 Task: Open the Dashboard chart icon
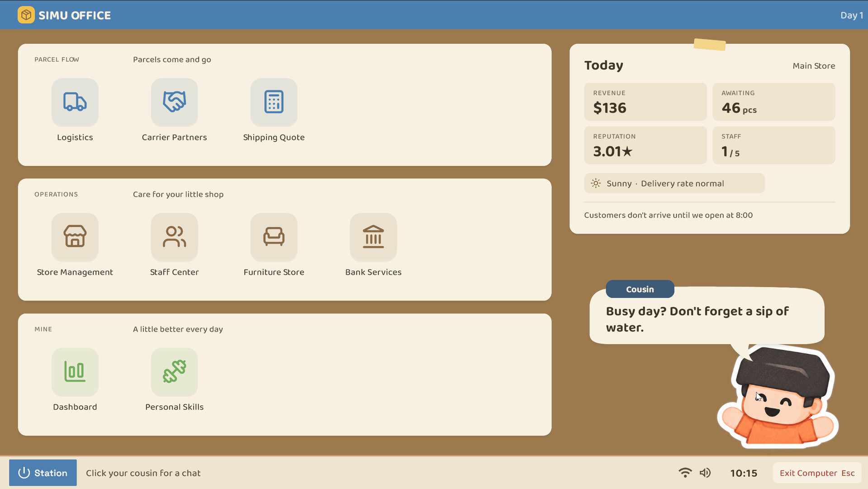tap(75, 372)
